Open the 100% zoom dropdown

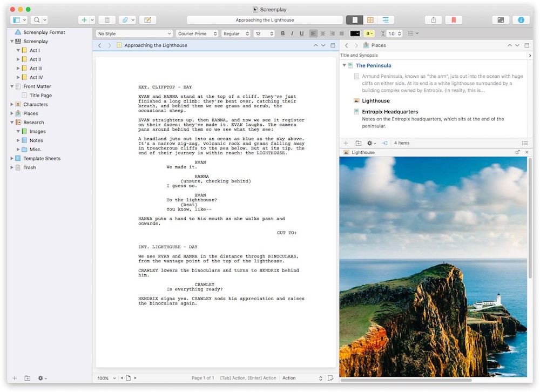coord(106,378)
